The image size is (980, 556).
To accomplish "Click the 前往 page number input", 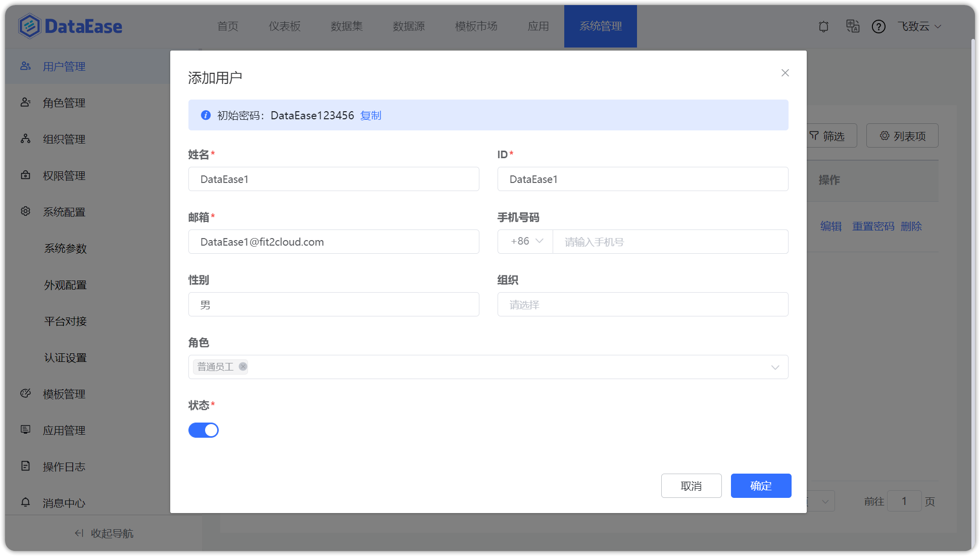I will tap(904, 501).
